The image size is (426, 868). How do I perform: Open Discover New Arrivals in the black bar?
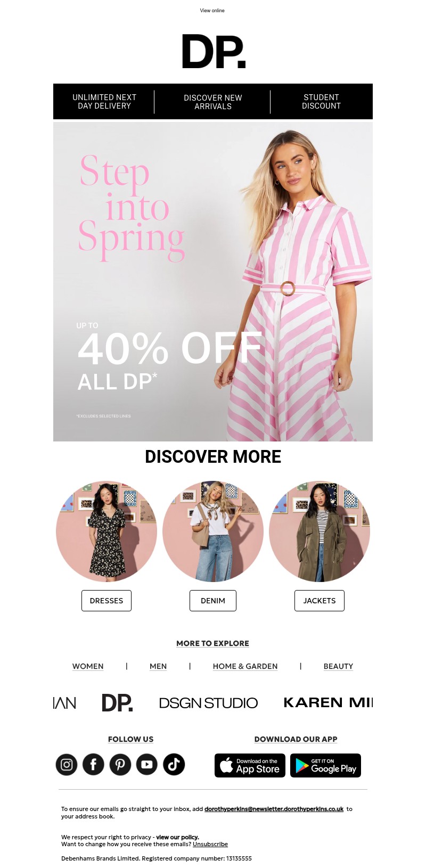[213, 102]
